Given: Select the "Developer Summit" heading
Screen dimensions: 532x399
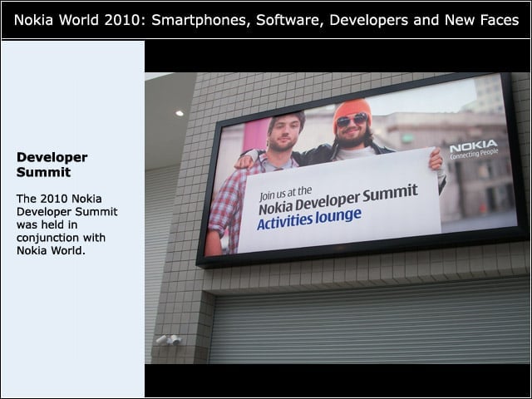Looking at the screenshot, I should [x=52, y=165].
